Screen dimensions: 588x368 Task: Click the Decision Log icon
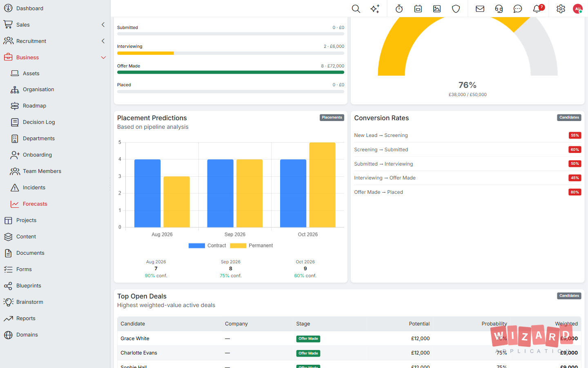click(x=15, y=122)
